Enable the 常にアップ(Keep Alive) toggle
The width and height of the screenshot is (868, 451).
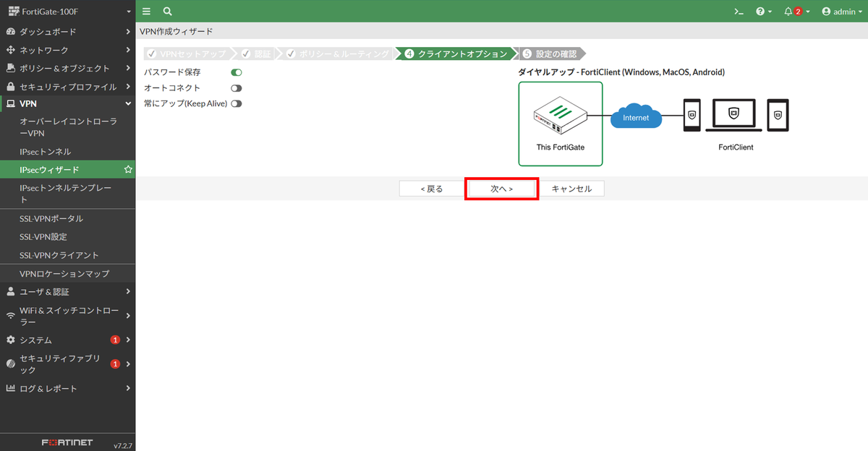(236, 104)
